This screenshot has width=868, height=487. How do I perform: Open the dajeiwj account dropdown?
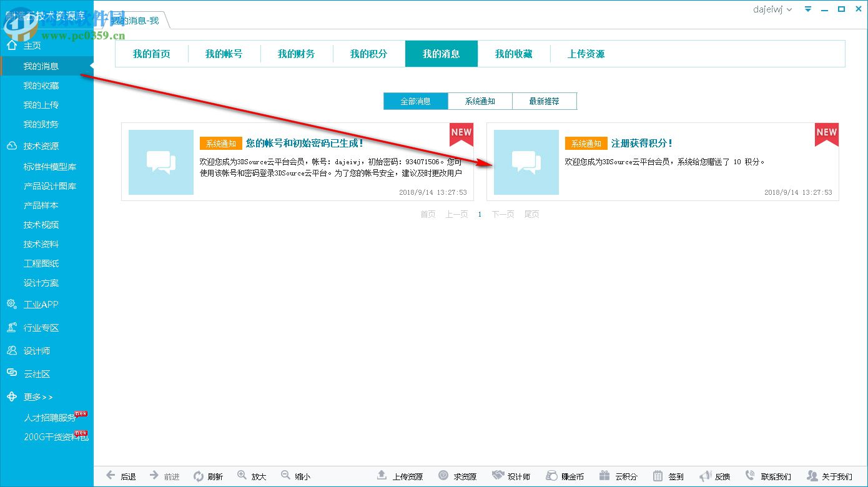coord(772,9)
